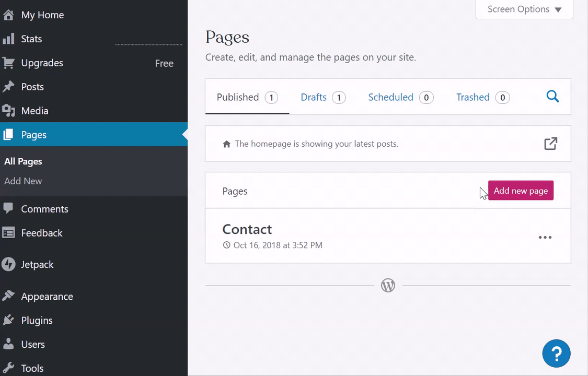This screenshot has height=376, width=588.
Task: Open the Comments menu item
Action: (94, 209)
